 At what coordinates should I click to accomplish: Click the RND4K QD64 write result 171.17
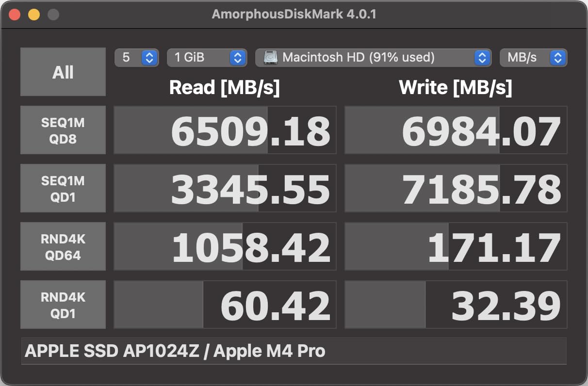coord(456,246)
